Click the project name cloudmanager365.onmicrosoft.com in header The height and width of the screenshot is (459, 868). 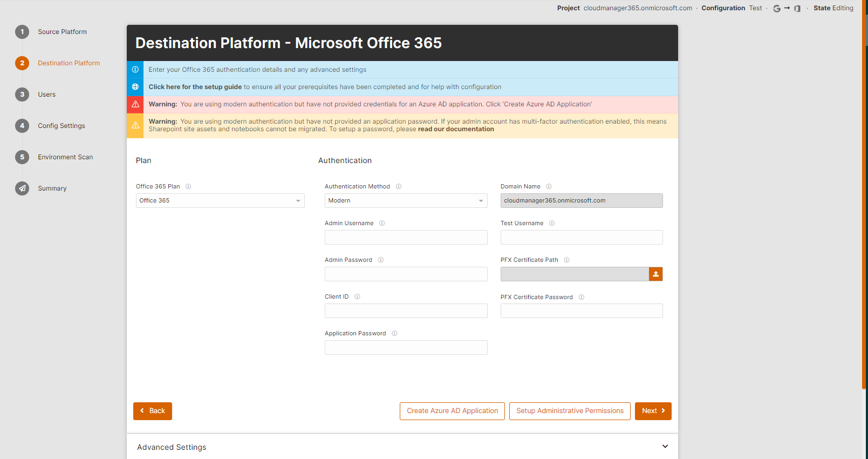tap(638, 8)
